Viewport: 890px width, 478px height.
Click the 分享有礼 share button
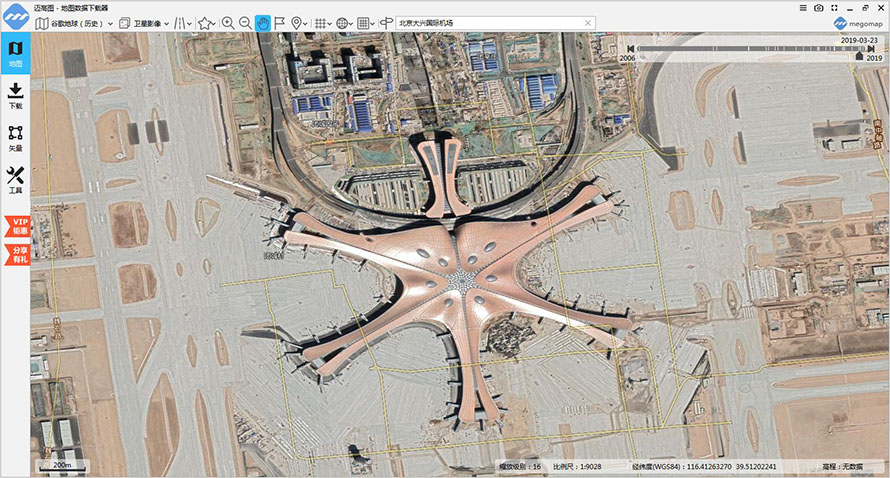coord(18,254)
